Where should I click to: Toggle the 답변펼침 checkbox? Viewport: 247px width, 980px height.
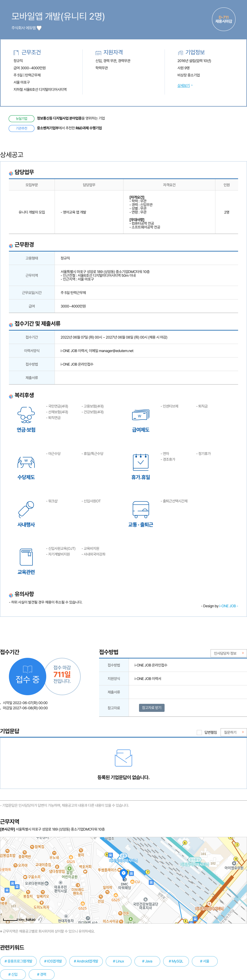(199, 732)
